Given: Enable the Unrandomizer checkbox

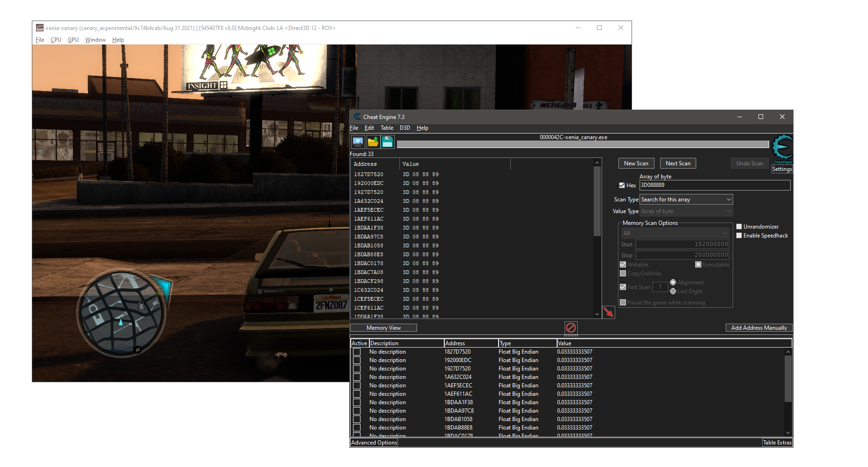Looking at the screenshot, I should pos(739,227).
